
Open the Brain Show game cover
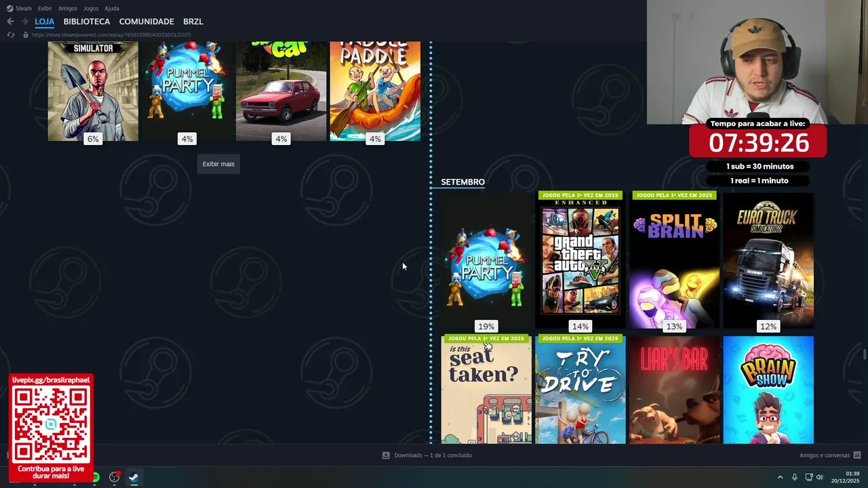(x=768, y=390)
